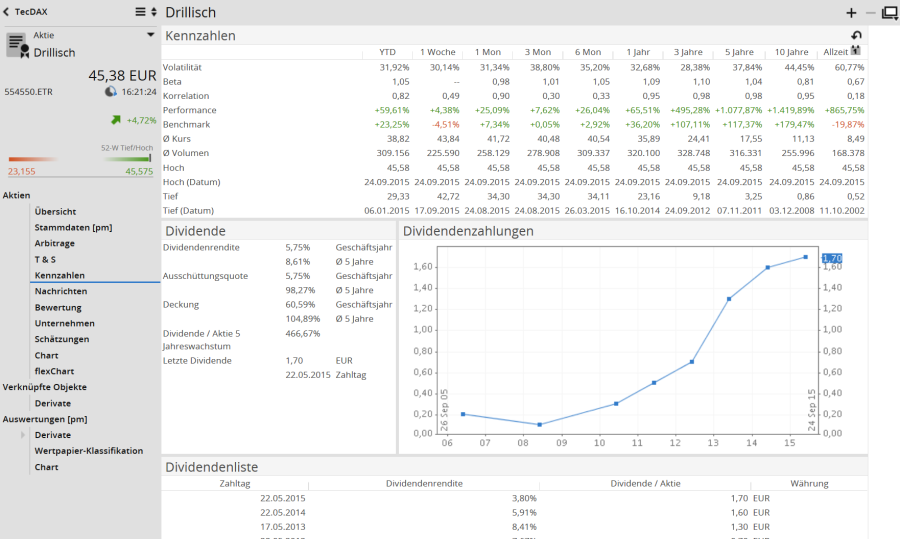
Task: Open flexChart from sidebar navigation
Action: tap(54, 371)
